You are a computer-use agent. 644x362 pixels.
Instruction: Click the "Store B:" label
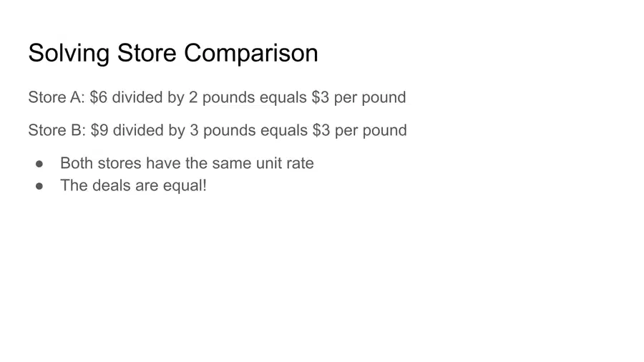tap(57, 130)
